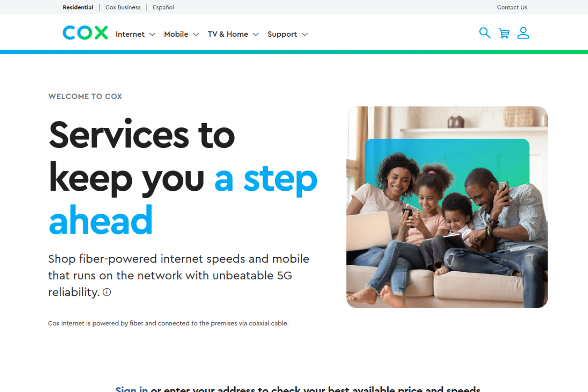Open the account profile icon
The width and height of the screenshot is (588, 392).
[x=523, y=33]
